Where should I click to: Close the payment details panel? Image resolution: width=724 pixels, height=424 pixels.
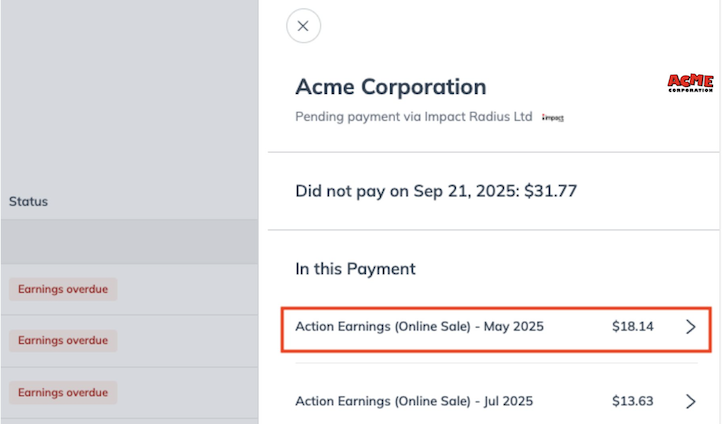303,26
